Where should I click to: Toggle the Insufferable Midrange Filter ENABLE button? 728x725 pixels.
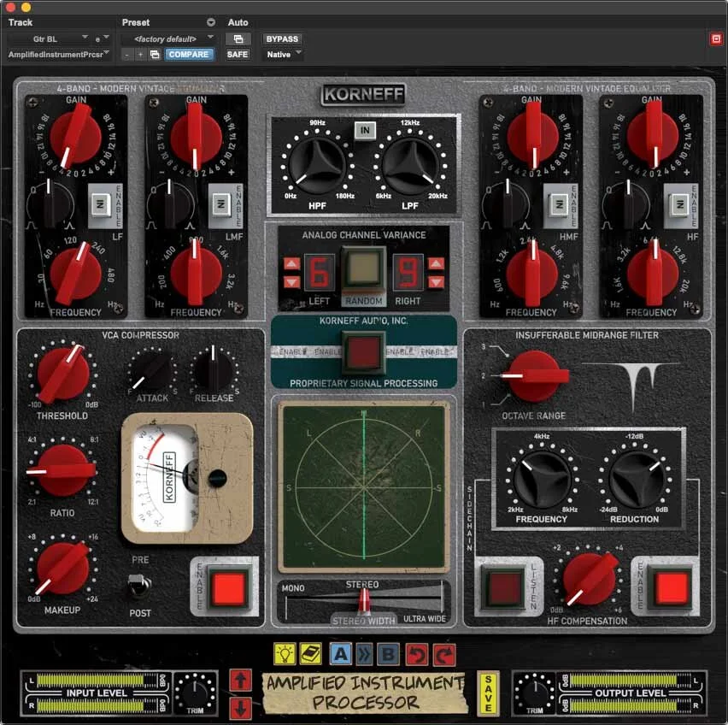pos(671,587)
